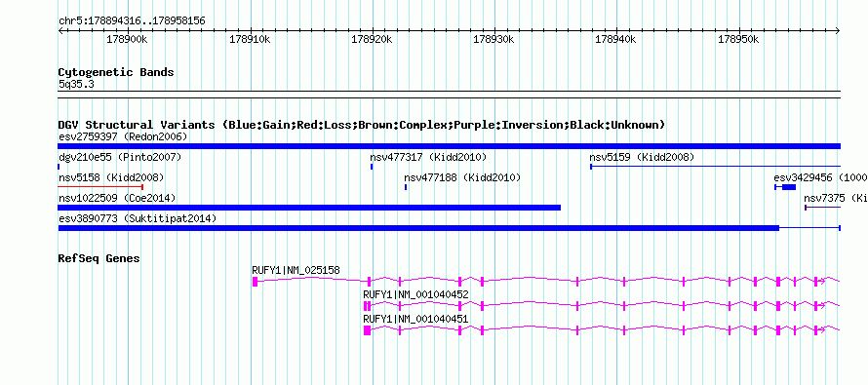This screenshot has width=868, height=385.
Task: Select the first exon of RUFY1 NM_025158
Action: 256,282
